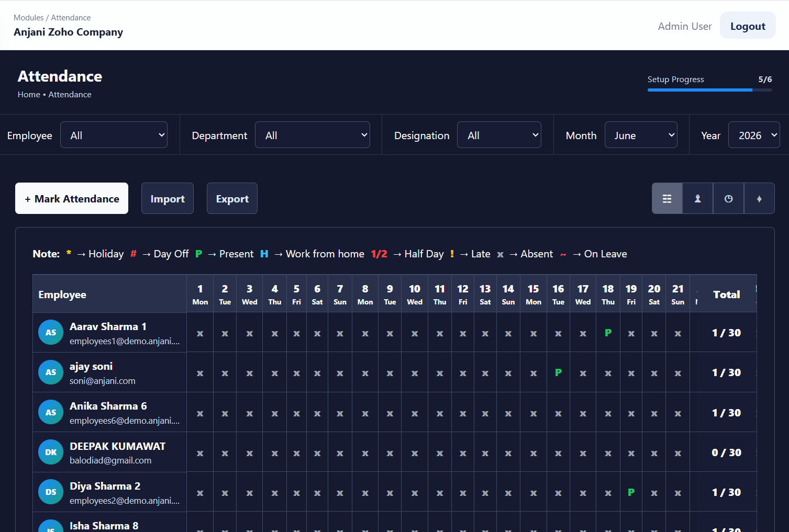Click the name Diya Sharma 2
Screen dimensions: 789x532
[x=105, y=486]
